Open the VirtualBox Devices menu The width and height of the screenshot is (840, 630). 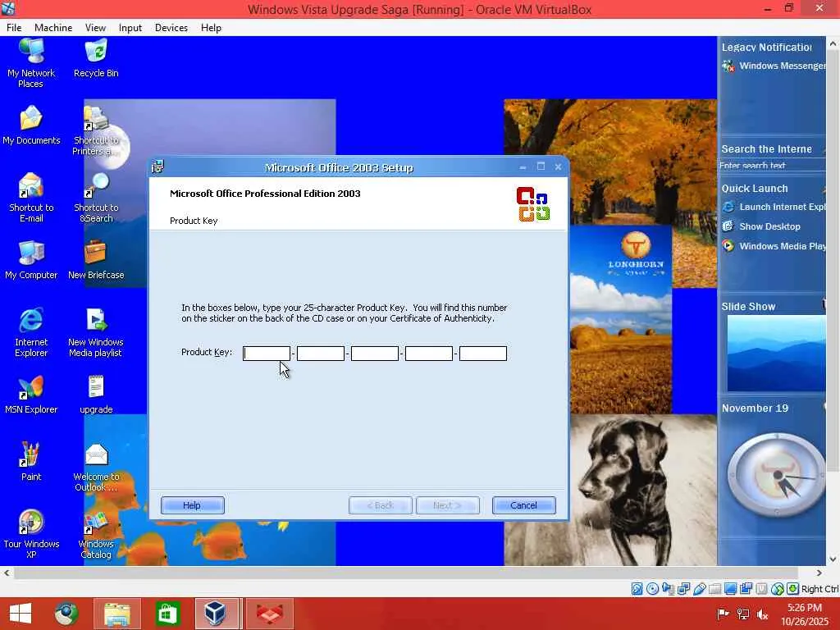click(x=171, y=28)
